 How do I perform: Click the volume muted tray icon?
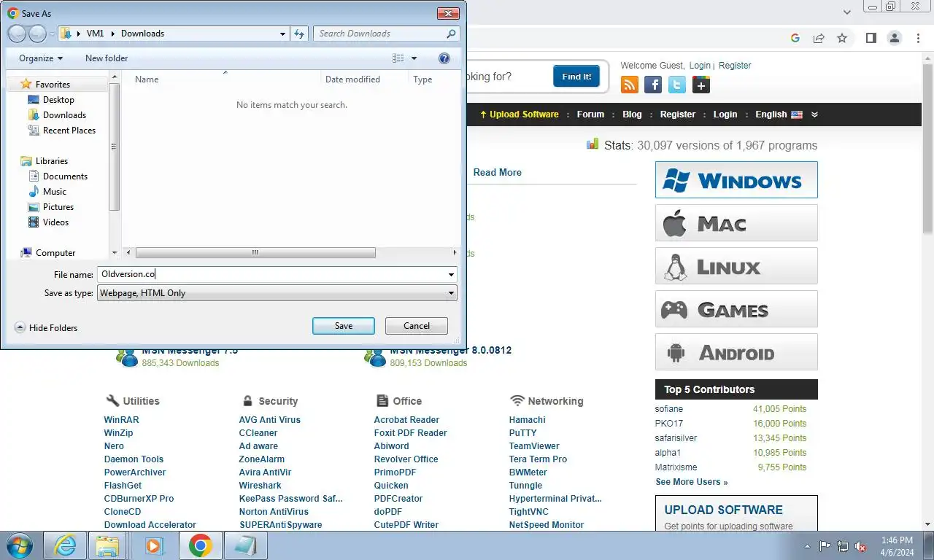click(860, 546)
